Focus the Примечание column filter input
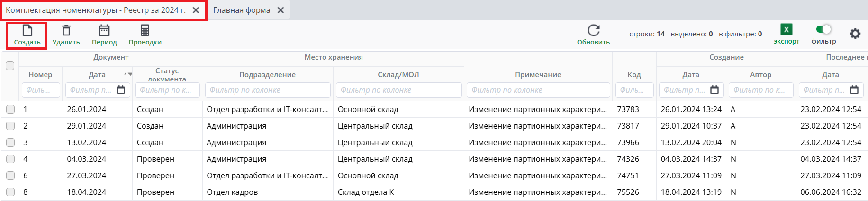Viewport: 868px width, 201px height. click(538, 90)
